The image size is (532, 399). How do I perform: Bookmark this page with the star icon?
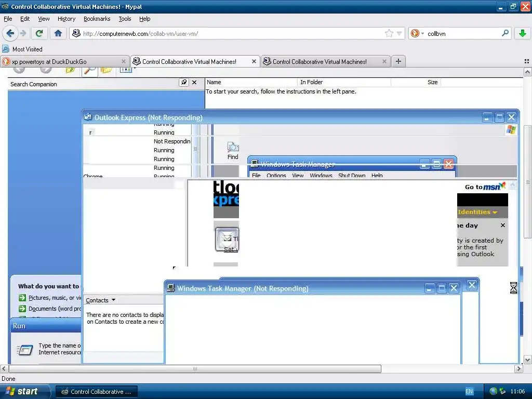click(x=389, y=33)
